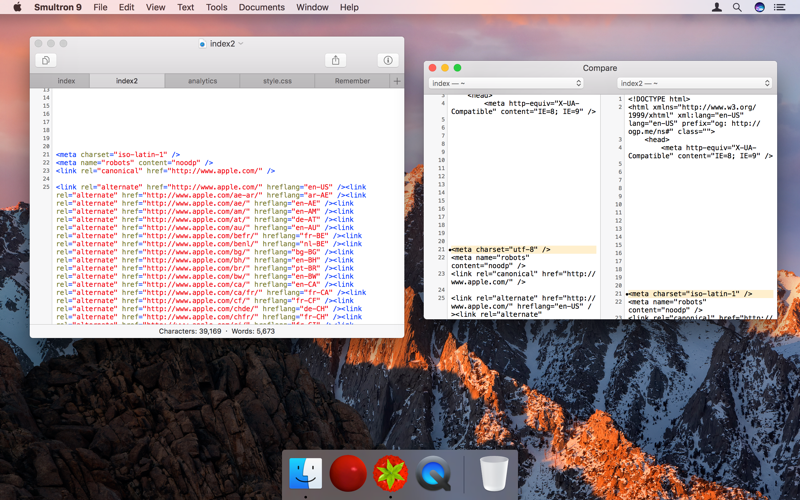Image resolution: width=800 pixels, height=500 pixels.
Task: Click the user account icon in menu bar
Action: pyautogui.click(x=717, y=7)
